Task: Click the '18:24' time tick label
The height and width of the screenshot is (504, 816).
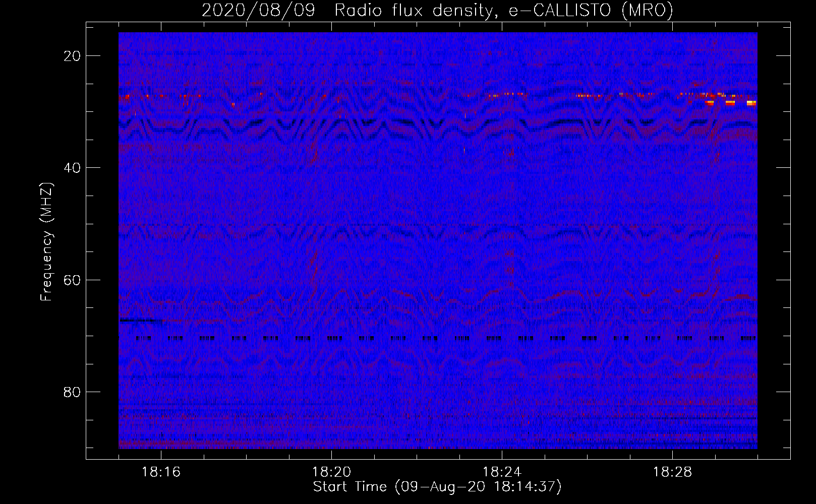Action: [x=502, y=472]
